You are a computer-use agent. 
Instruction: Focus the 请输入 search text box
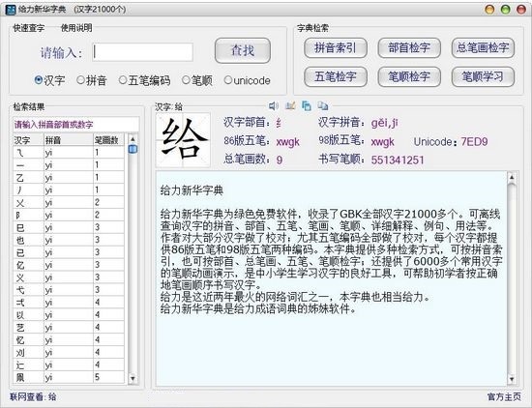[143, 52]
